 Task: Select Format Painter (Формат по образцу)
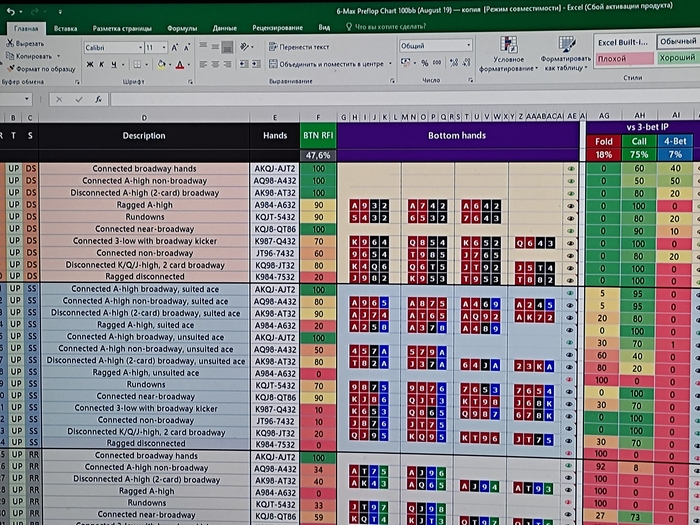(x=41, y=69)
